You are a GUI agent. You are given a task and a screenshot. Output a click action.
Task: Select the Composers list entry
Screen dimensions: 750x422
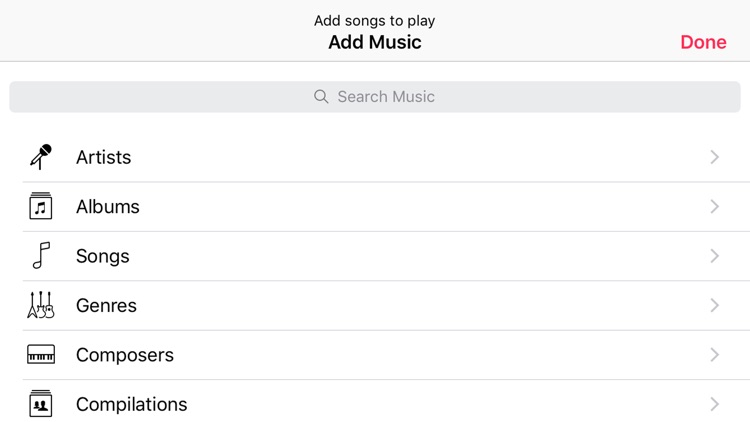click(125, 355)
